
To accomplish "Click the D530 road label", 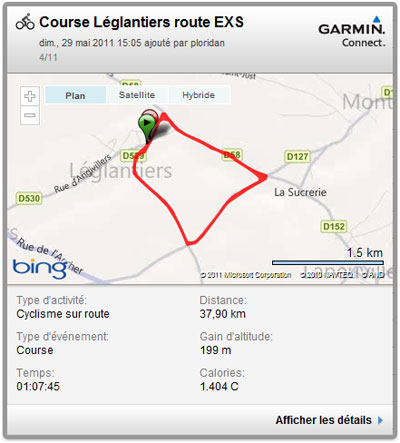I will 29,199.
